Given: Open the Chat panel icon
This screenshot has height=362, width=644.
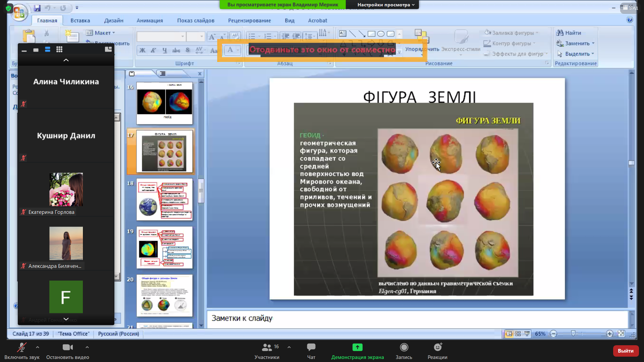Looking at the screenshot, I should (311, 348).
